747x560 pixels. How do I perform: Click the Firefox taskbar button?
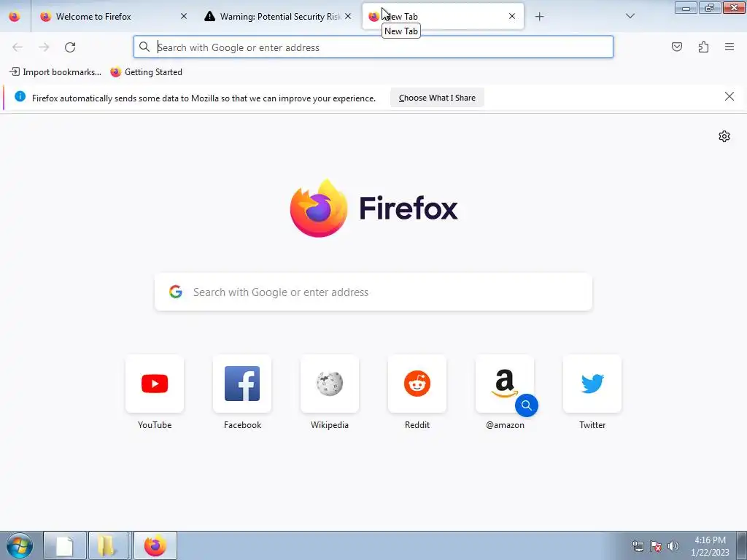(155, 545)
